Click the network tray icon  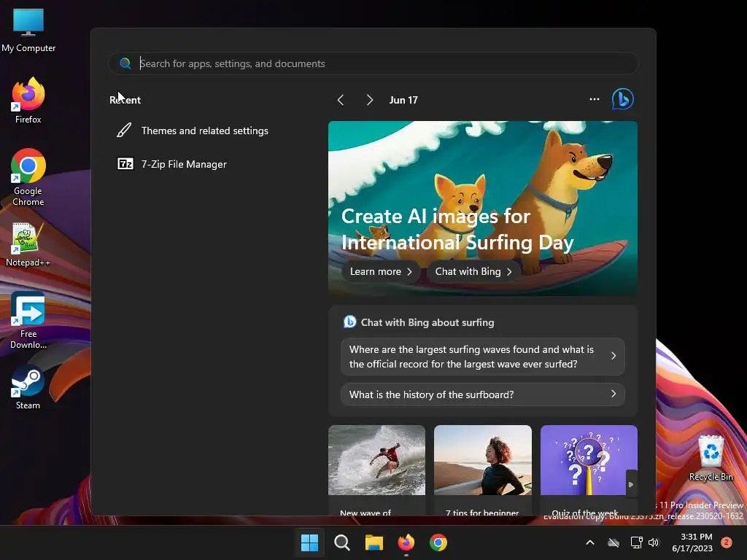point(636,542)
